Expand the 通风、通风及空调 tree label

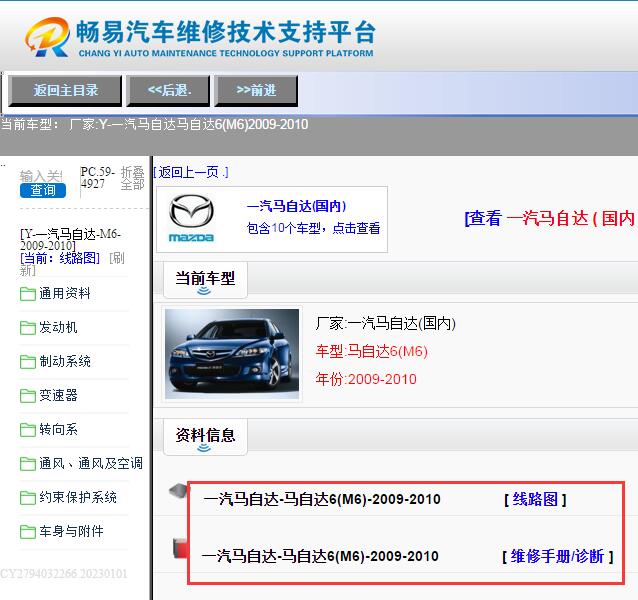point(91,463)
